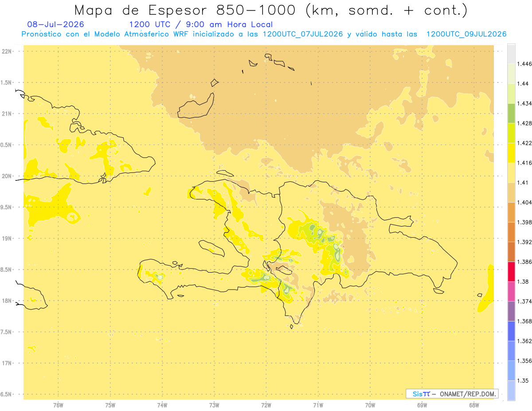
Task: Click the legend value '1.446'
Action: click(x=524, y=64)
